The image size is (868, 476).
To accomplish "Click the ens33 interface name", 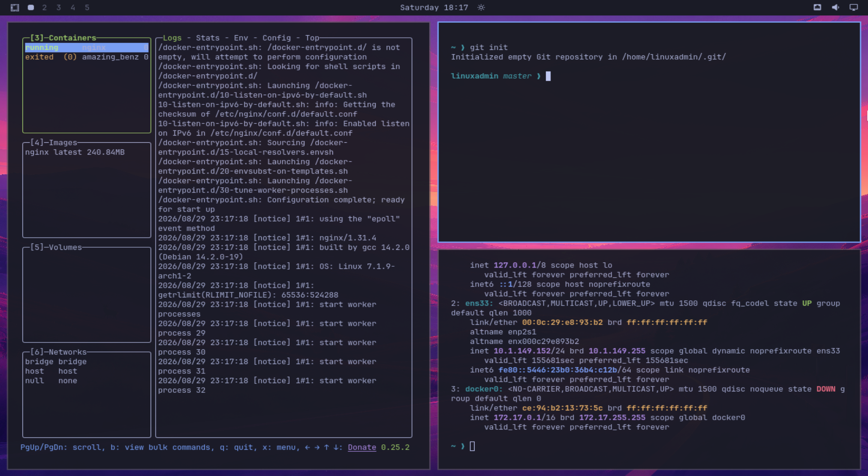I will [x=479, y=303].
